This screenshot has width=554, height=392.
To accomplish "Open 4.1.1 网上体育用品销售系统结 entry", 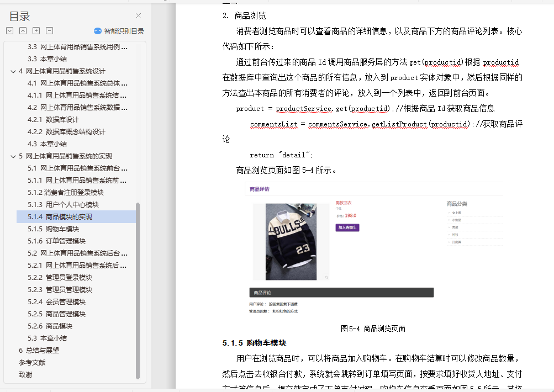I will 77,96.
